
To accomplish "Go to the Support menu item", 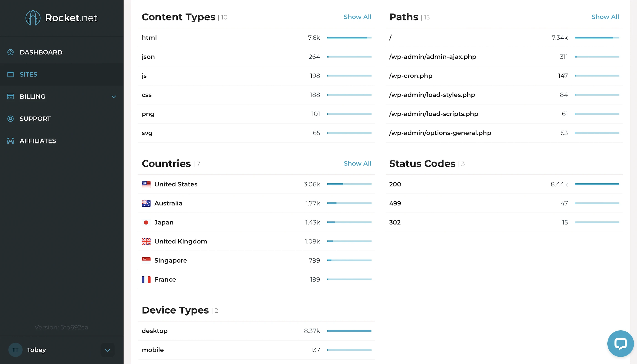I will pyautogui.click(x=35, y=119).
